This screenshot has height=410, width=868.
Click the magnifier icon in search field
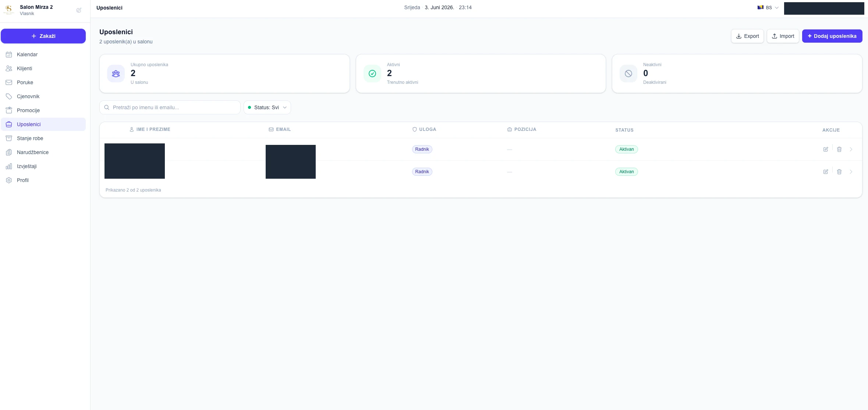click(107, 107)
